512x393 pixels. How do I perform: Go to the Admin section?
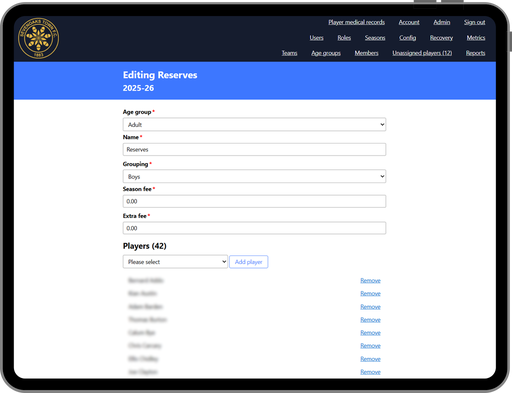tap(442, 22)
